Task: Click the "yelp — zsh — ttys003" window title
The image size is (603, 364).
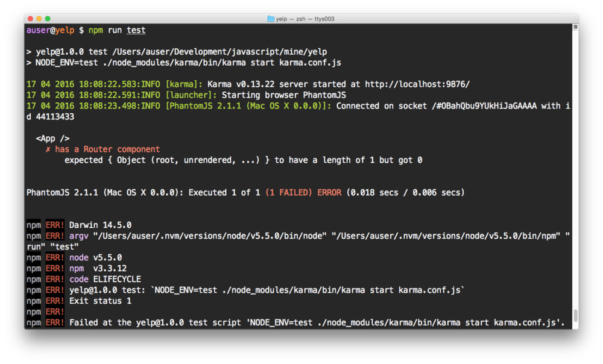Action: tap(305, 19)
